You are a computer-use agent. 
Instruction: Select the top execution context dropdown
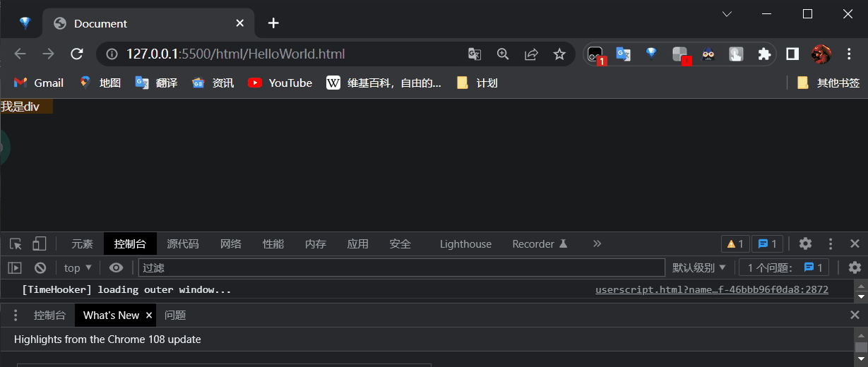click(78, 267)
